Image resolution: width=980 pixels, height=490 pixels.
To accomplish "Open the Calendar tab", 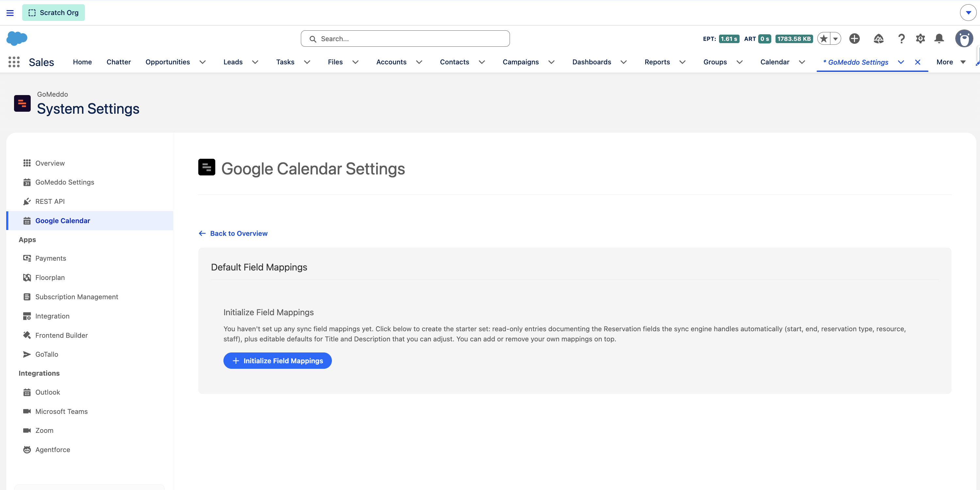I will coord(775,62).
